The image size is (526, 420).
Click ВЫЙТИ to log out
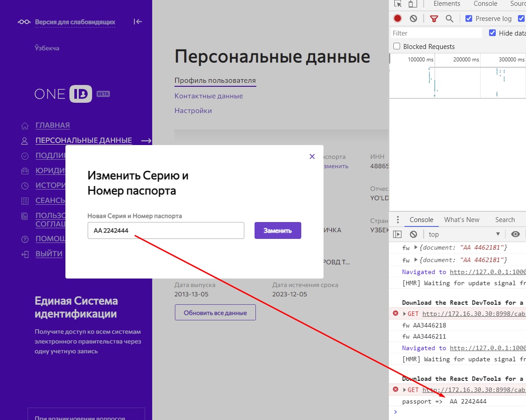tap(49, 254)
